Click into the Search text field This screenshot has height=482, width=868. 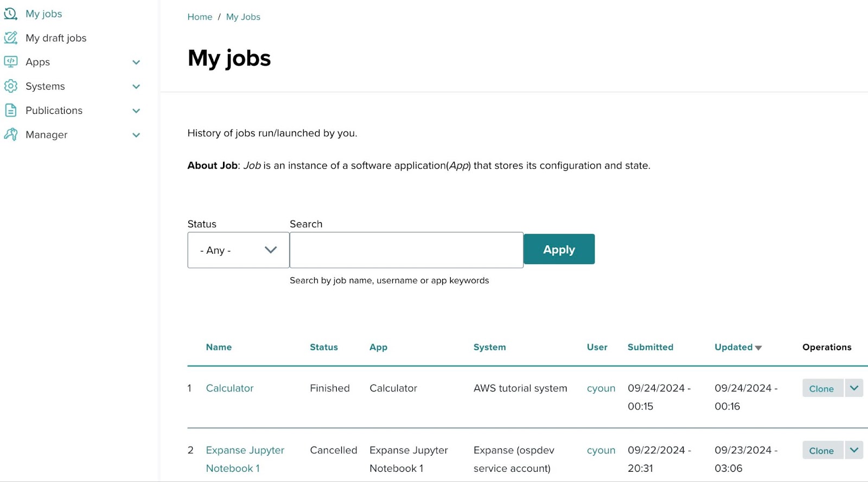(x=406, y=250)
